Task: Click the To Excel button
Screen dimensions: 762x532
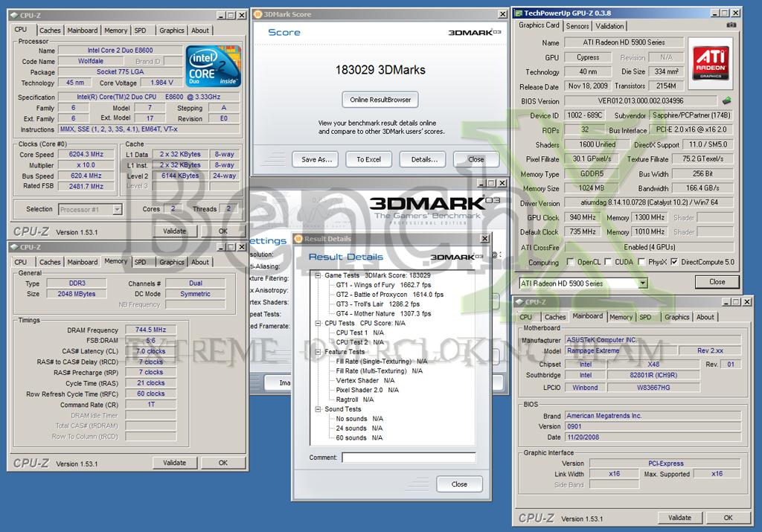Action: point(368,159)
